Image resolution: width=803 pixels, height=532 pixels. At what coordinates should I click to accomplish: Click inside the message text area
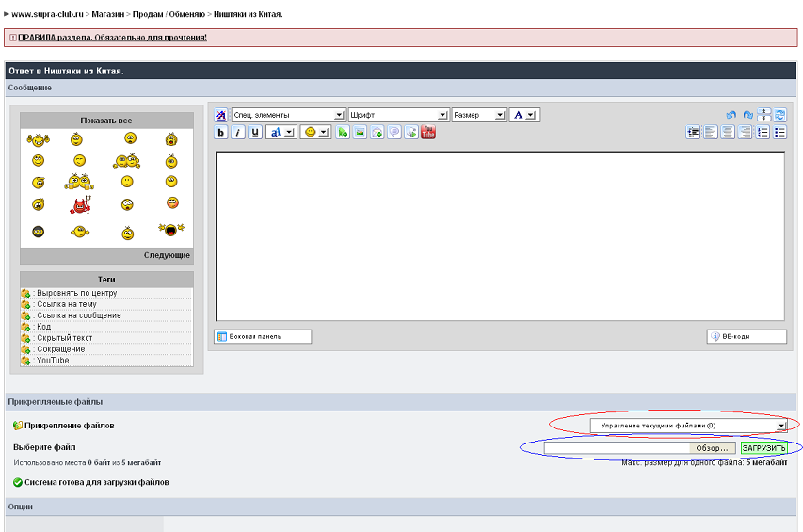pyautogui.click(x=500, y=235)
